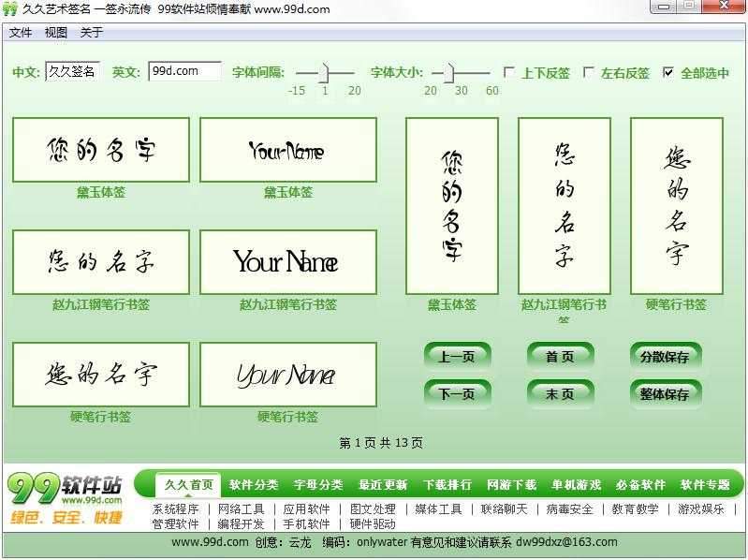Open the 字母分类 tab
The width and height of the screenshot is (748, 560).
coord(318,485)
